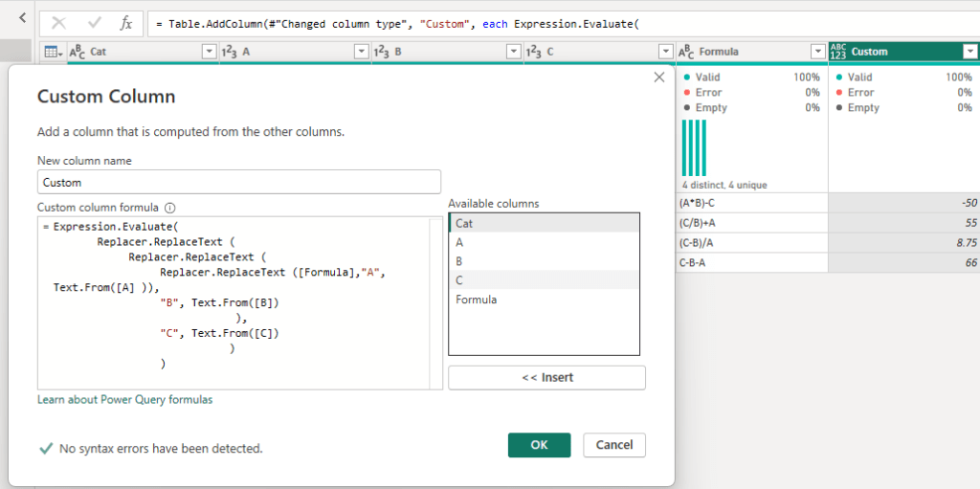Click the fx function icon
Viewport: 980px width, 489px height.
126,23
